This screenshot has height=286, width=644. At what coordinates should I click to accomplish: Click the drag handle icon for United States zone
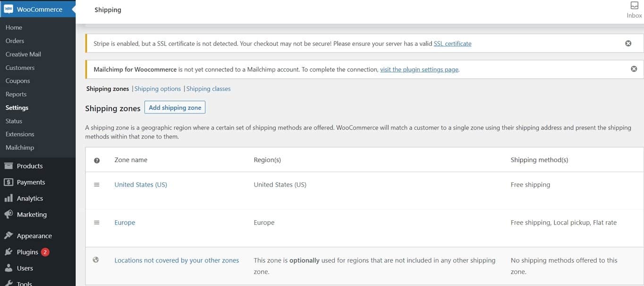(97, 185)
